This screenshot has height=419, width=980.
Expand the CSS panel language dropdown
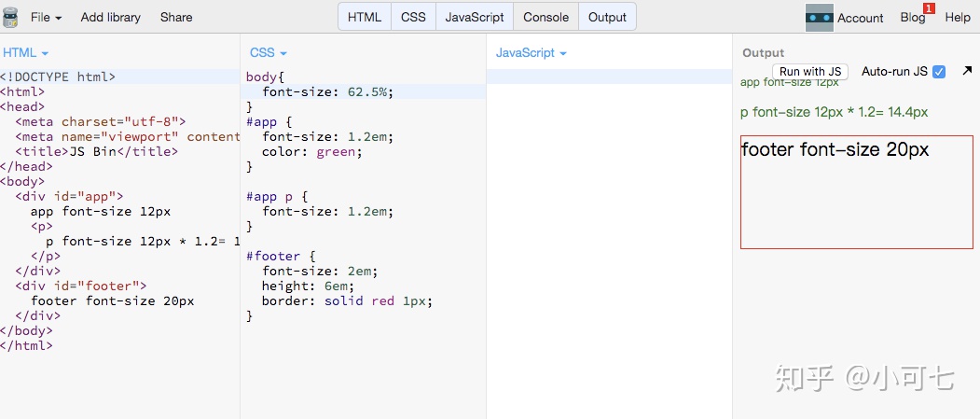pyautogui.click(x=269, y=53)
